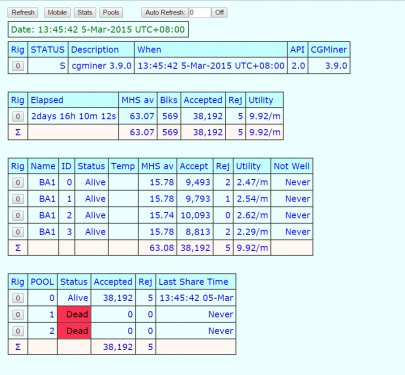Click rig button for BA1 ID 1
The image size is (405, 375).
tap(18, 199)
